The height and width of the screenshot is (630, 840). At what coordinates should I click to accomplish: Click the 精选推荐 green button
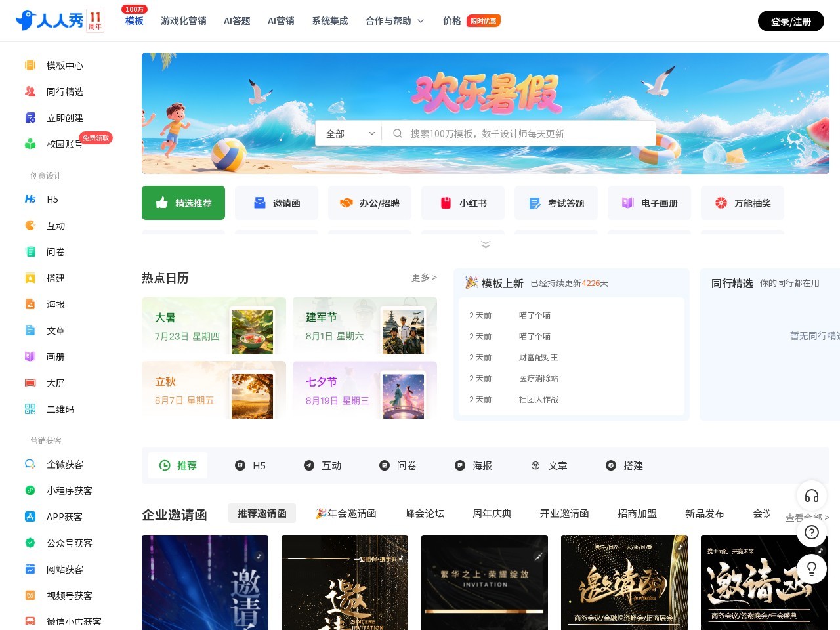pyautogui.click(x=183, y=203)
